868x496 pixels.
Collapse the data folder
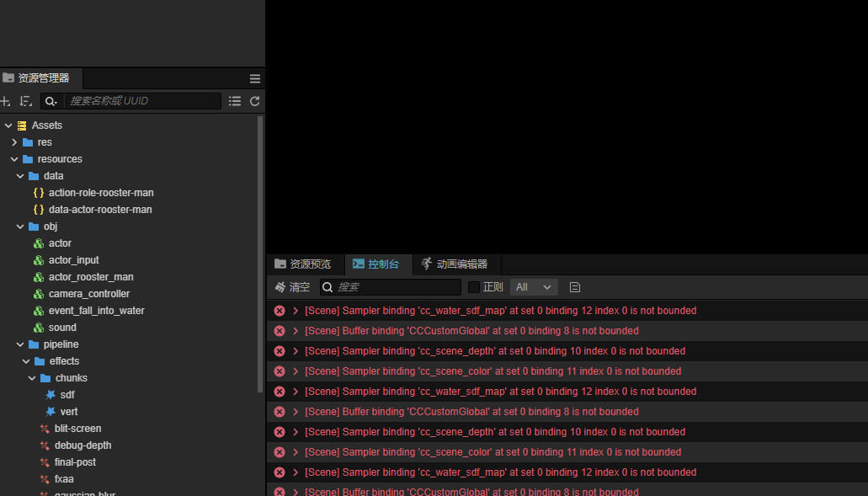tap(20, 176)
